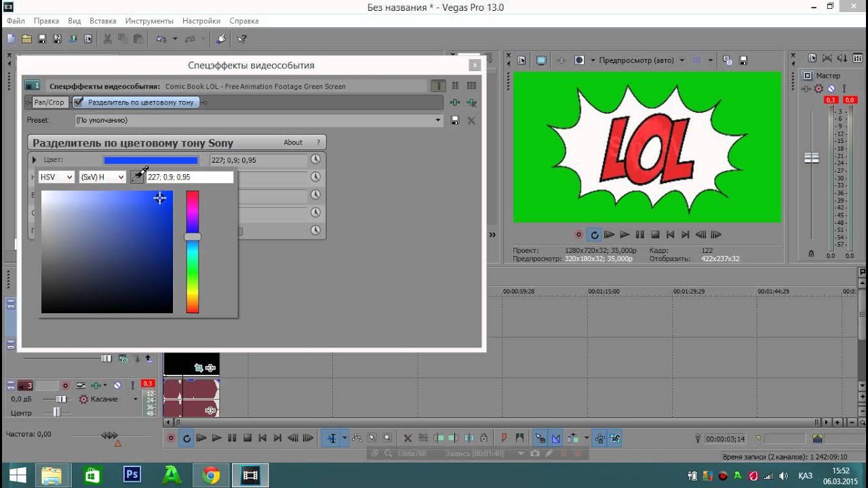This screenshot has width=868, height=488.
Task: Toggle mute on audio track 3
Action: click(x=117, y=386)
